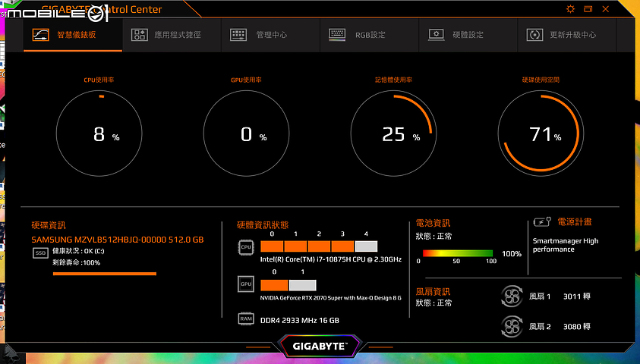This screenshot has width=640, height=364.
Task: Click the 硬碟使用空間 label
Action: (x=541, y=80)
